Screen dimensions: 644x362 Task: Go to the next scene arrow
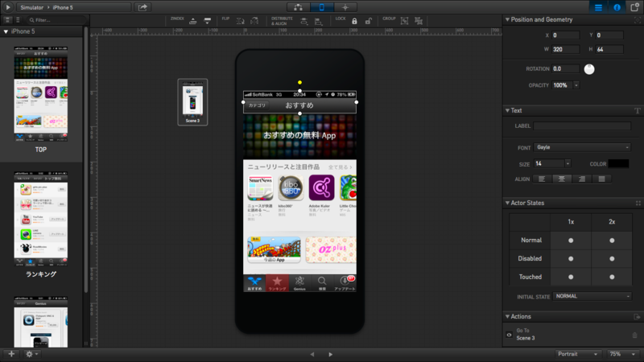point(331,354)
